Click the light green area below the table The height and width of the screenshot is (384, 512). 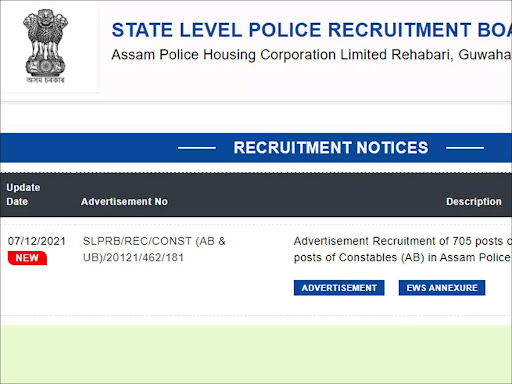pyautogui.click(x=256, y=354)
